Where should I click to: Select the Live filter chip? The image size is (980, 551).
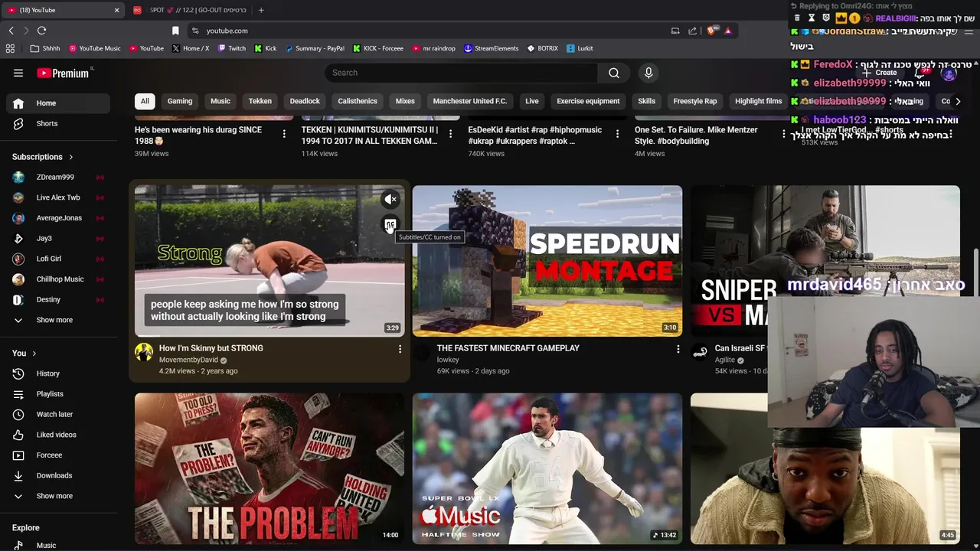532,101
